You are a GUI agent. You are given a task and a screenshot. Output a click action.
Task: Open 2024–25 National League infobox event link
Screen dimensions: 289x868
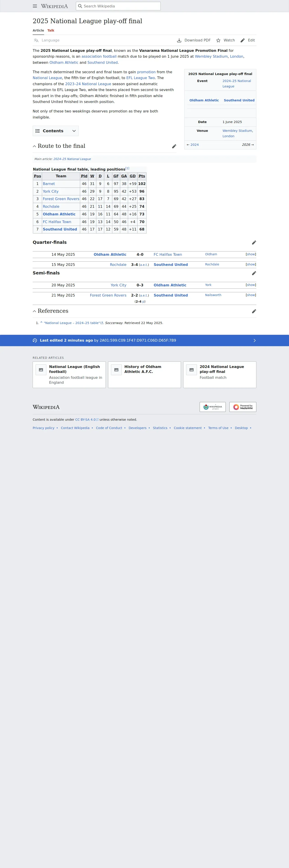[x=237, y=84]
